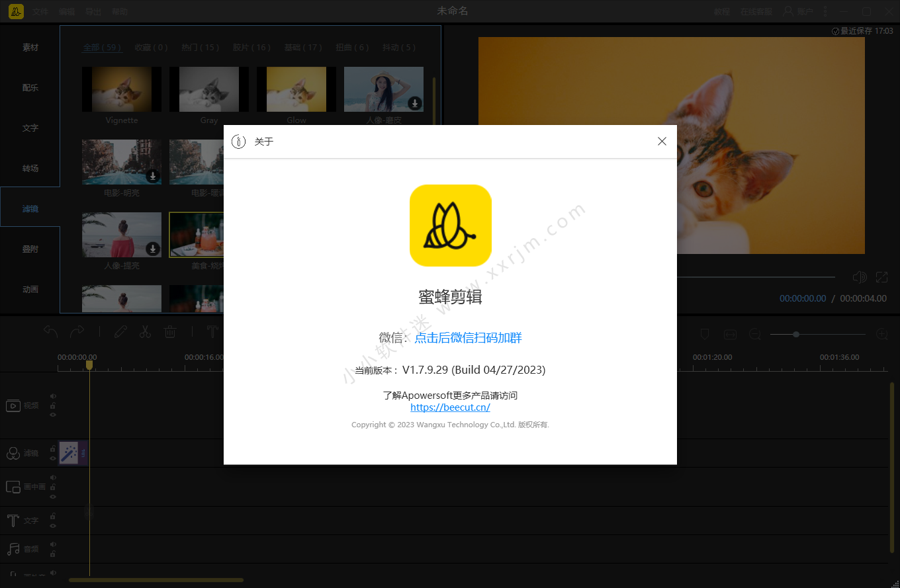Hide the 画中画 track
The width and height of the screenshot is (900, 588).
coord(53,497)
